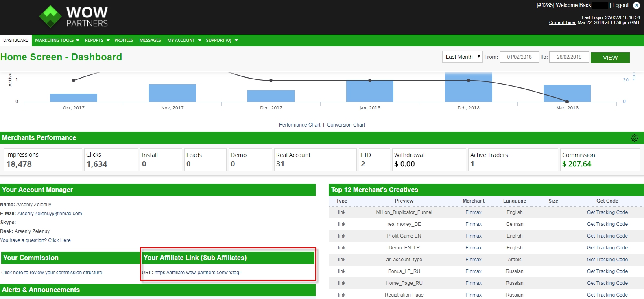Open Merchants Performance settings gear

pos(634,138)
